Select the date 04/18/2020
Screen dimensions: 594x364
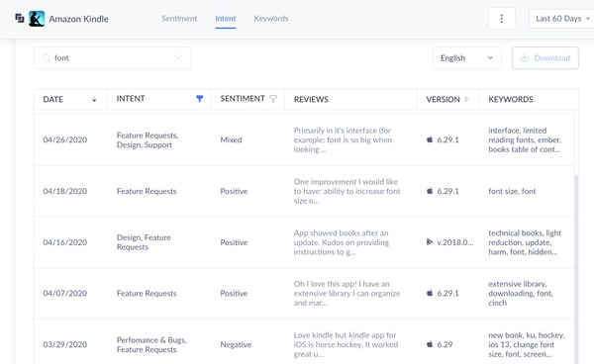pos(65,191)
